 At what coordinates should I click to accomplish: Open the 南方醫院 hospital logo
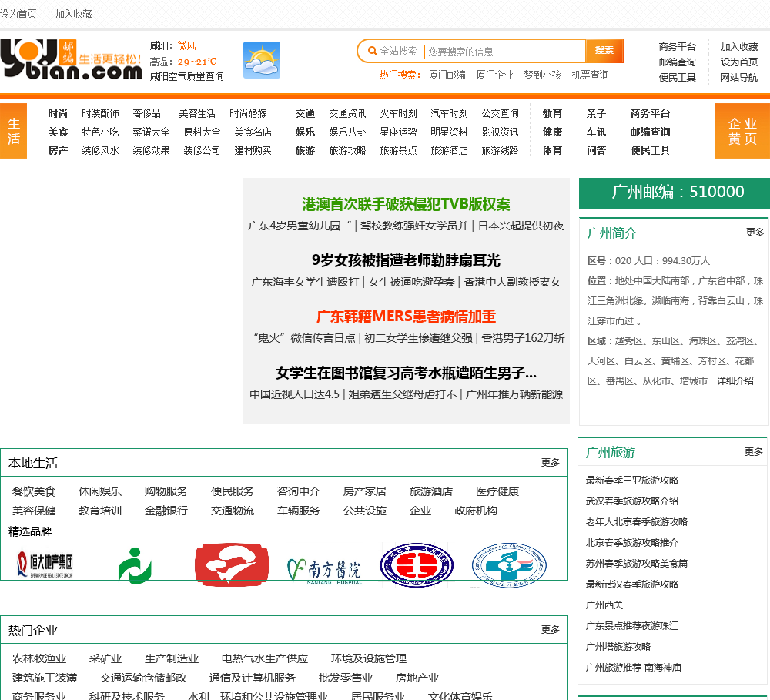point(324,571)
